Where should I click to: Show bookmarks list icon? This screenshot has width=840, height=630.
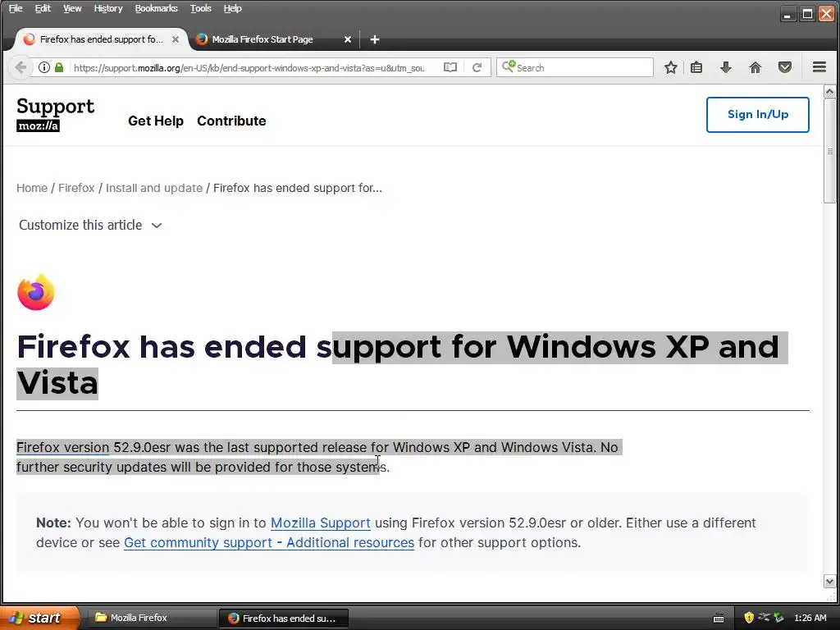point(696,67)
